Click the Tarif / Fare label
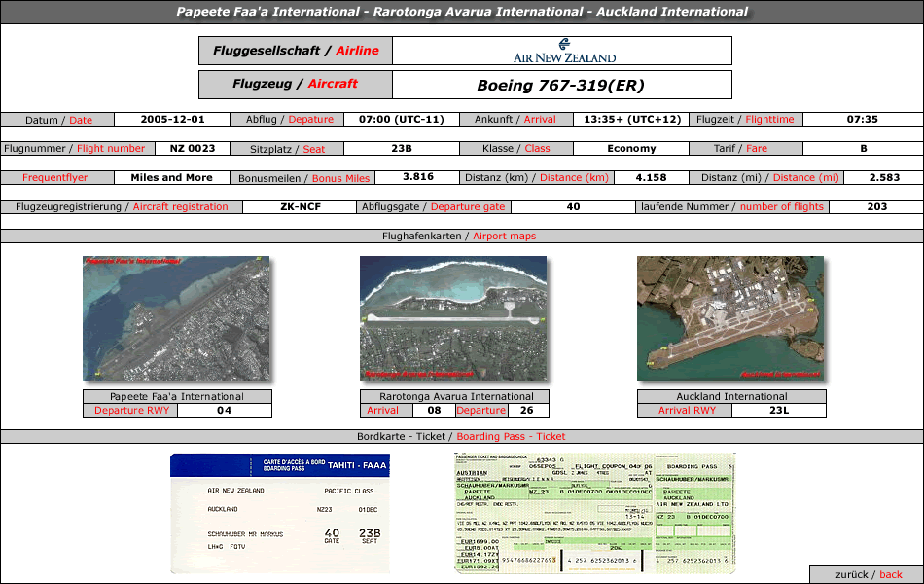Viewport: 924px width, 584px height. coord(740,149)
